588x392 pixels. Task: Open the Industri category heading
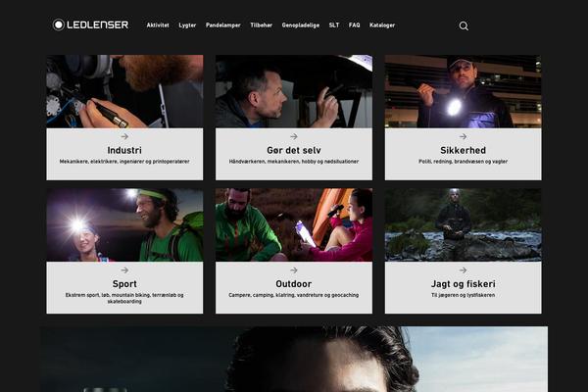click(124, 150)
